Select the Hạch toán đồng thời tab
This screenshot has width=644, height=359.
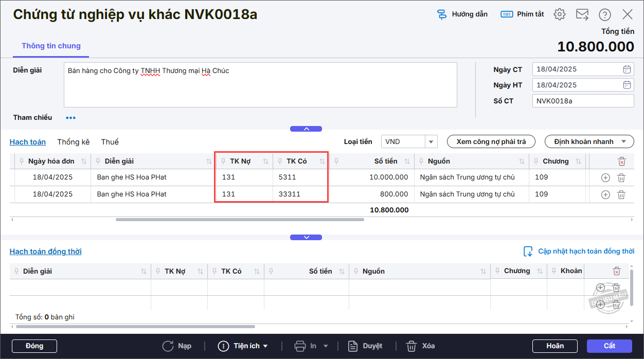(x=46, y=252)
